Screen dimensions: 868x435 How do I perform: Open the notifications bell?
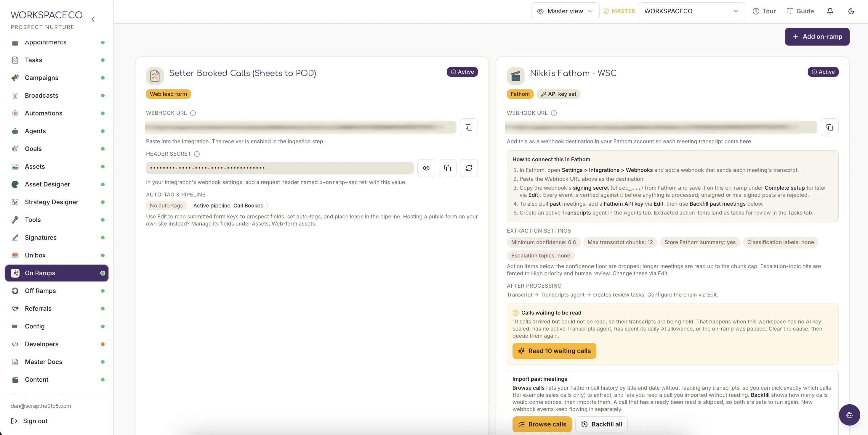point(830,11)
